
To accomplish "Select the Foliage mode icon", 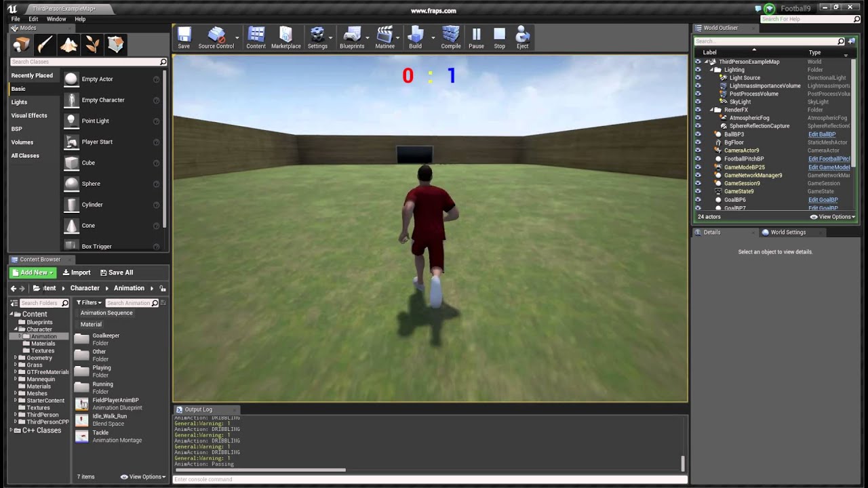I will [x=92, y=45].
